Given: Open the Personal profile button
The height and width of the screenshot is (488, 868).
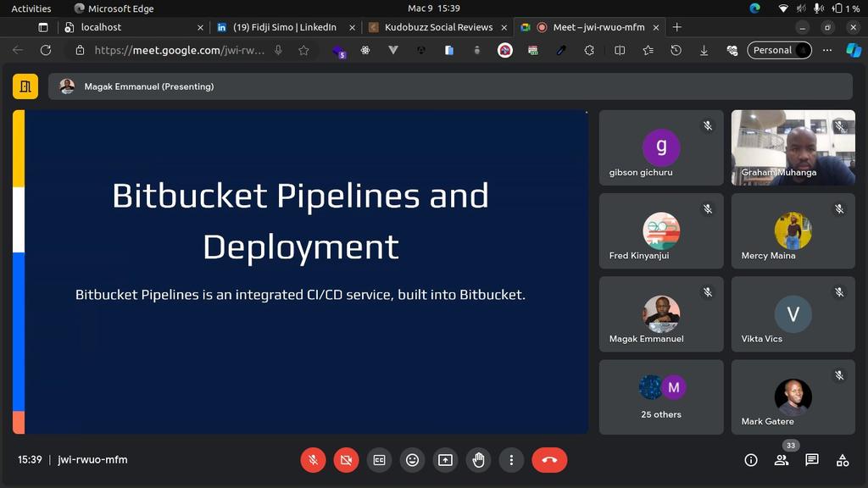Looking at the screenshot, I should (780, 50).
